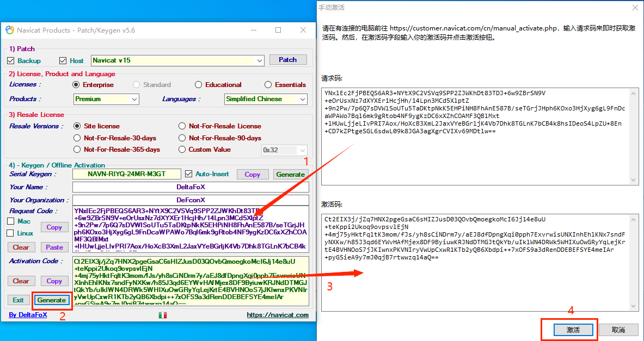
Task: Clear the Activation Code field
Action: (x=21, y=281)
